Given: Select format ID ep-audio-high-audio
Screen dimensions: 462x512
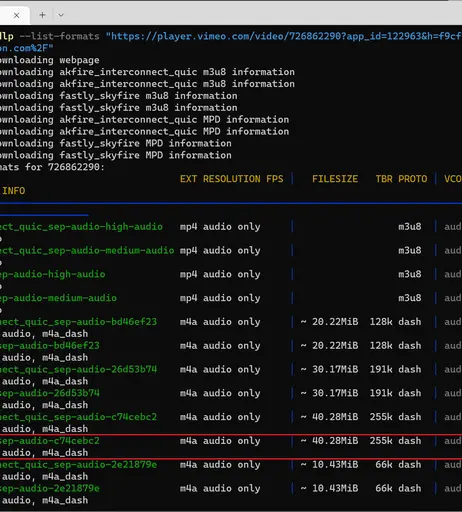Looking at the screenshot, I should pyautogui.click(x=53, y=274).
